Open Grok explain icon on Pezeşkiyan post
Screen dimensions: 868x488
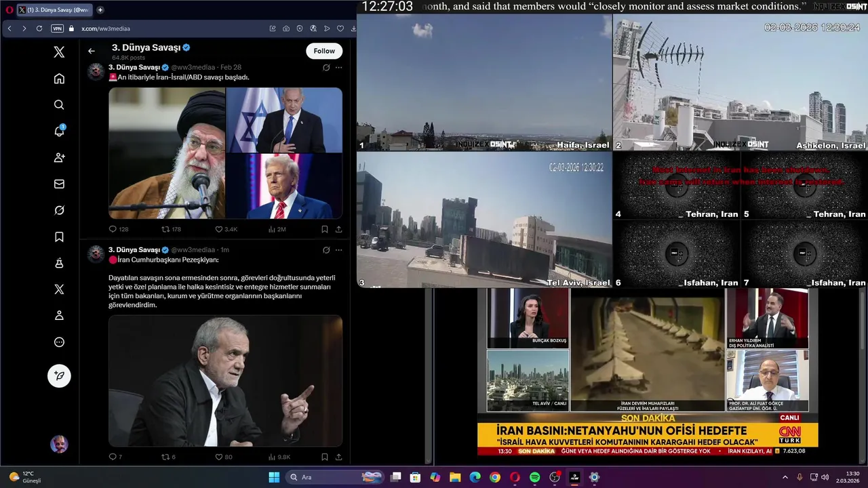point(326,249)
